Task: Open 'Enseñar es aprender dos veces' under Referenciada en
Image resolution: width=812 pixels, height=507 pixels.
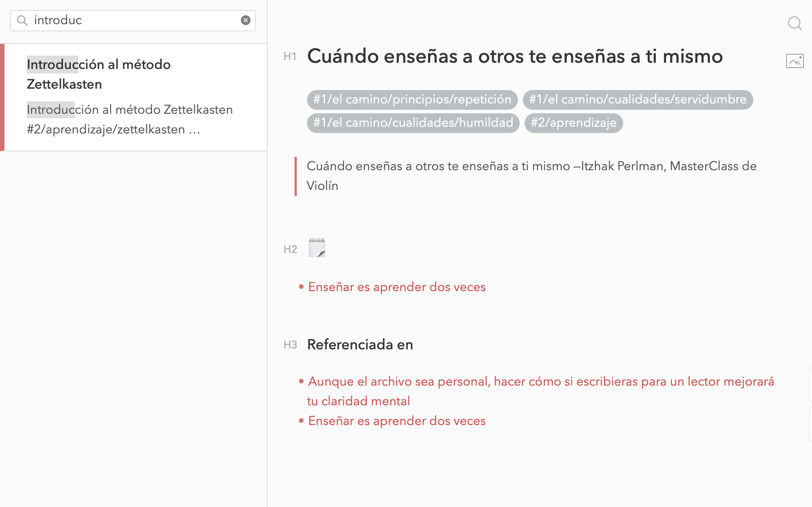Action: tap(397, 421)
